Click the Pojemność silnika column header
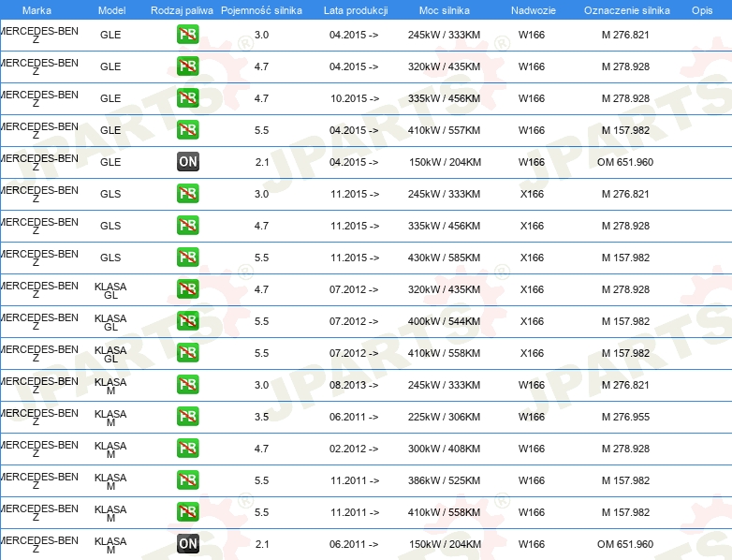The width and height of the screenshot is (732, 560). click(261, 10)
